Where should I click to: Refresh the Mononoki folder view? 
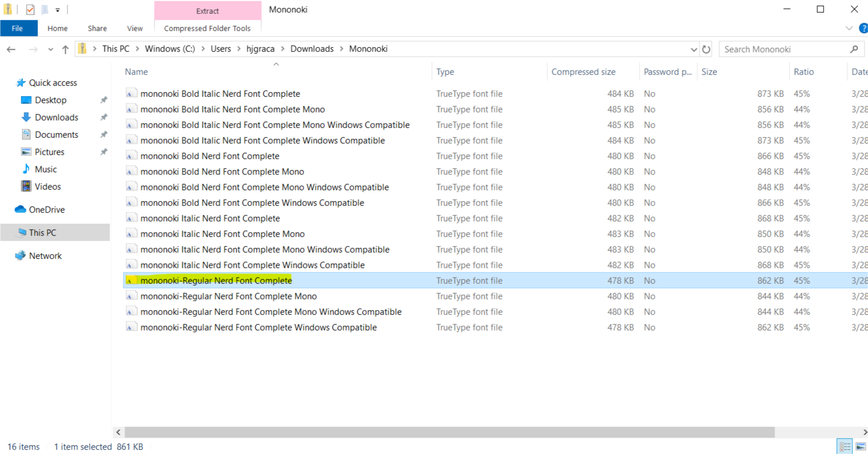(707, 49)
